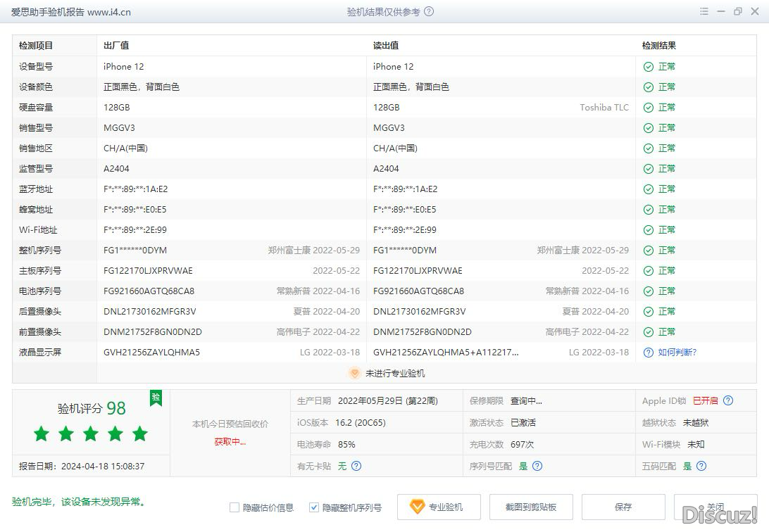Click the question icon in 液晶显示屏 row

649,353
